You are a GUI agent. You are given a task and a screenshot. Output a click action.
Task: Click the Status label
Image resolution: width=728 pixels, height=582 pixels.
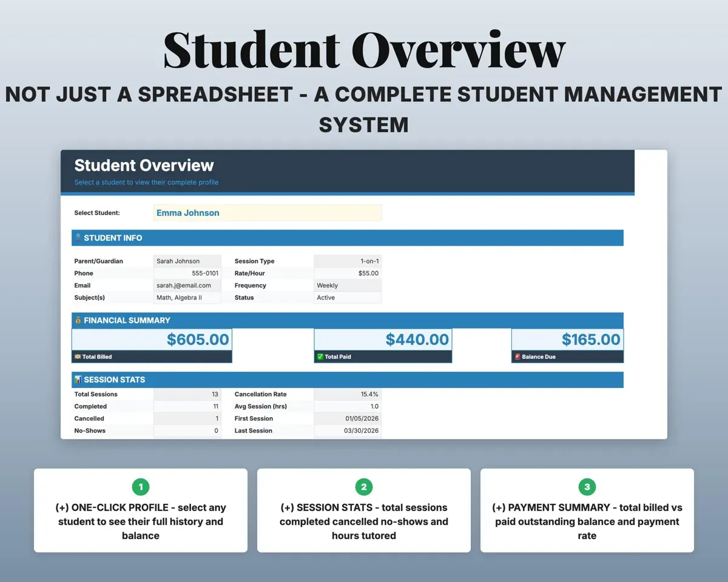pos(244,298)
